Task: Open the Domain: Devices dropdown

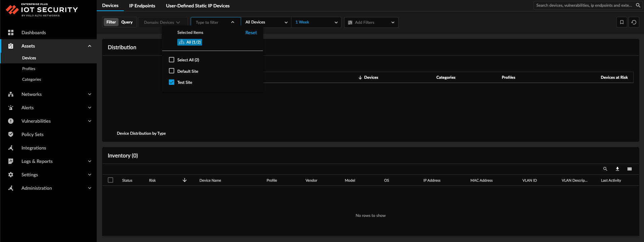Action: coord(162,22)
